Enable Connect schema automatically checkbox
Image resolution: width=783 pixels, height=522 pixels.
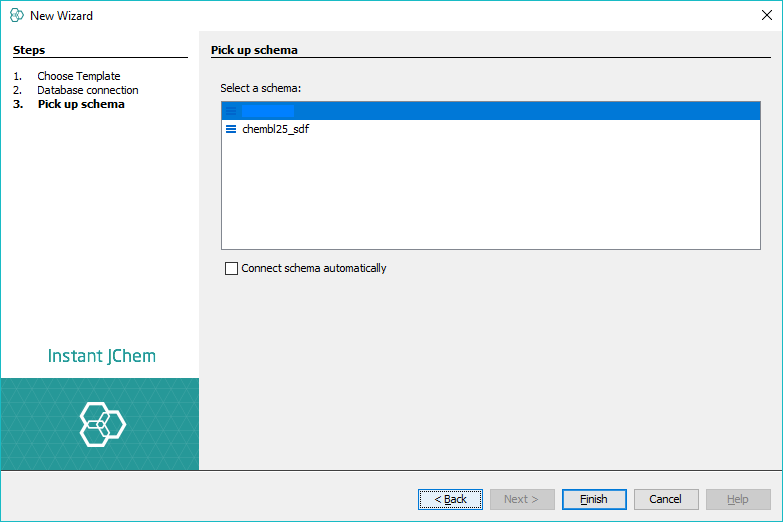(x=232, y=268)
